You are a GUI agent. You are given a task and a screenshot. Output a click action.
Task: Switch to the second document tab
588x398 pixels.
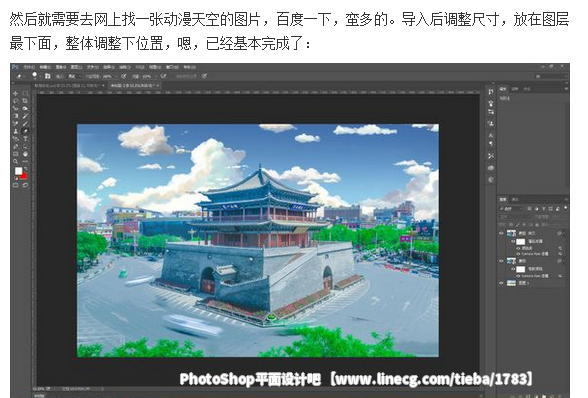coord(134,86)
